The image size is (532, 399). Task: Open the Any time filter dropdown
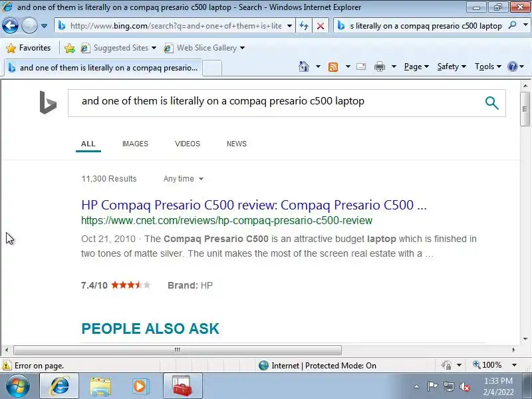(x=184, y=179)
